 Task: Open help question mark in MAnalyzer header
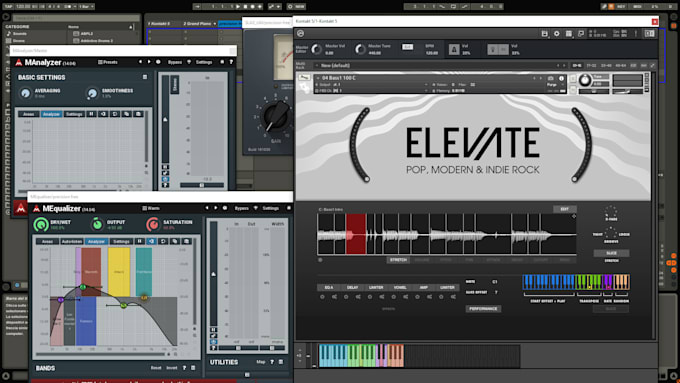(231, 62)
